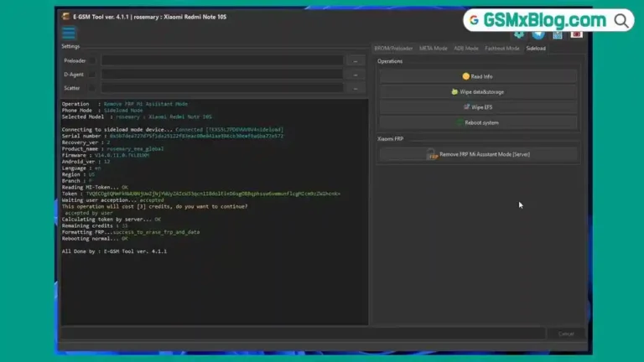Click the Settings group label
The image size is (644, 362).
[x=70, y=46]
